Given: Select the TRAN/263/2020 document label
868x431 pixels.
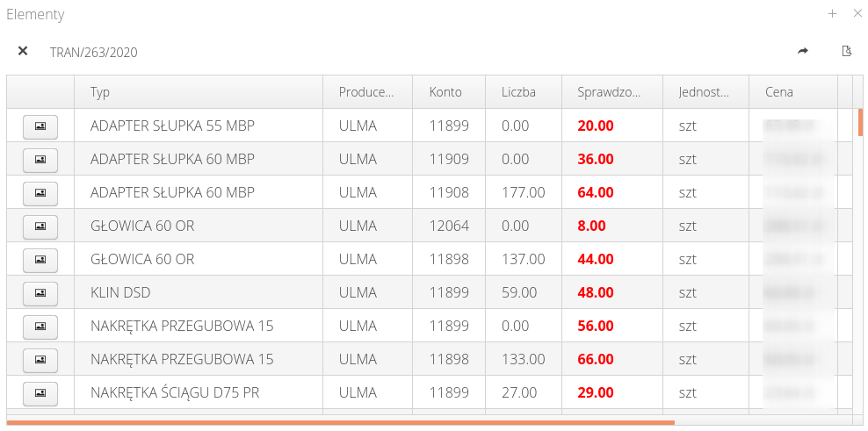Looking at the screenshot, I should coord(93,53).
